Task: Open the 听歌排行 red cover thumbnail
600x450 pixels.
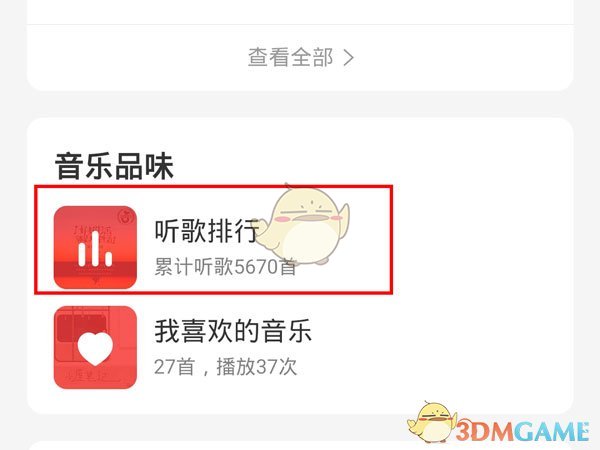Action: (x=95, y=247)
